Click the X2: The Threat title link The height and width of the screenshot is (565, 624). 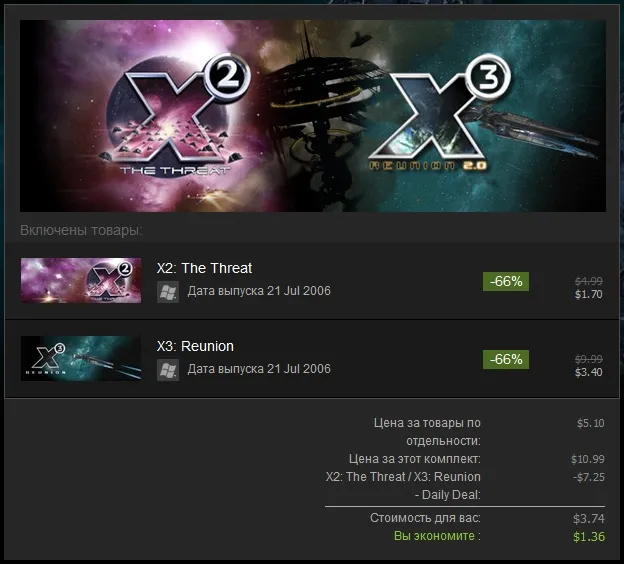coord(204,268)
